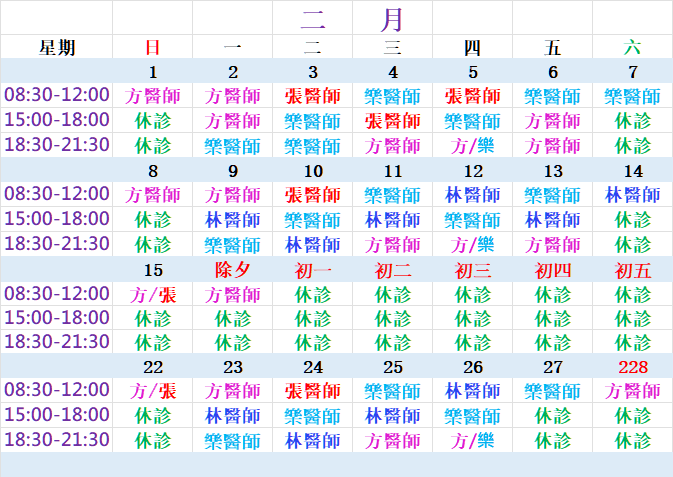Image resolution: width=673 pixels, height=477 pixels.
Task: Click the "初一" date label
Action: (312, 270)
